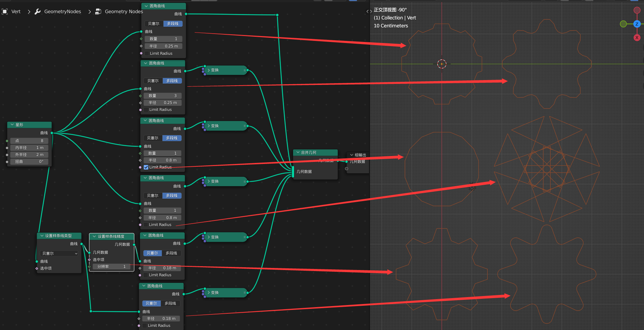This screenshot has width=644, height=330.
Task: Select the 星形 node by its title
Action: coord(19,125)
